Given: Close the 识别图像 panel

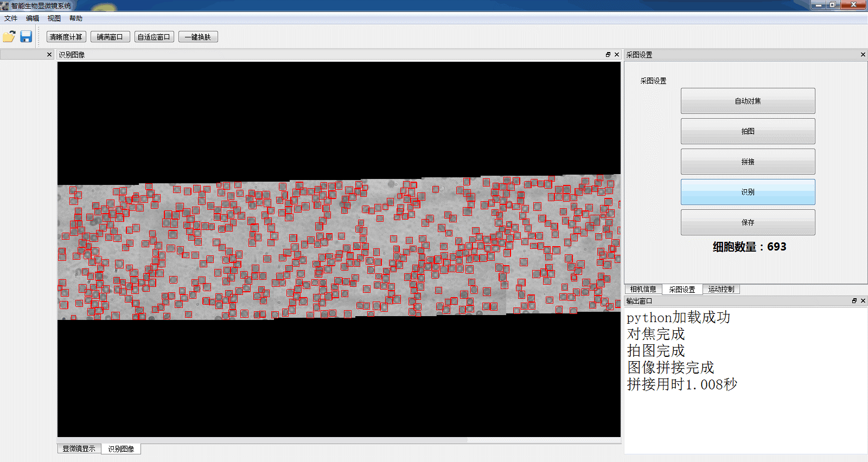Looking at the screenshot, I should click(617, 55).
